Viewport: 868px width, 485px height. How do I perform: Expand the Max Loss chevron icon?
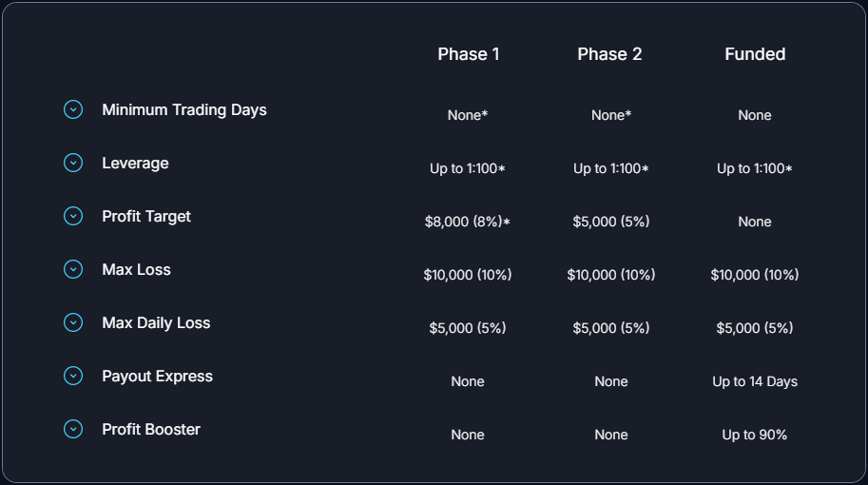73,269
